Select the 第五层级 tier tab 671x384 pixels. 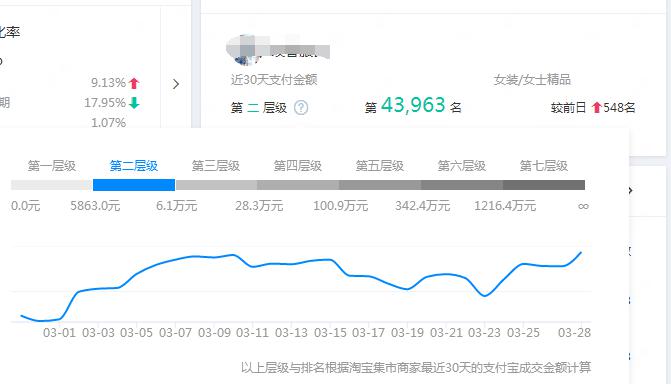pyautogui.click(x=380, y=166)
